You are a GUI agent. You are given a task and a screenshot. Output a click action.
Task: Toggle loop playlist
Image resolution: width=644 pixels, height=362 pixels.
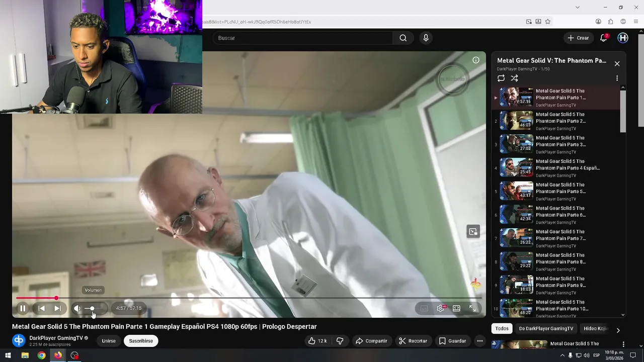tap(501, 78)
